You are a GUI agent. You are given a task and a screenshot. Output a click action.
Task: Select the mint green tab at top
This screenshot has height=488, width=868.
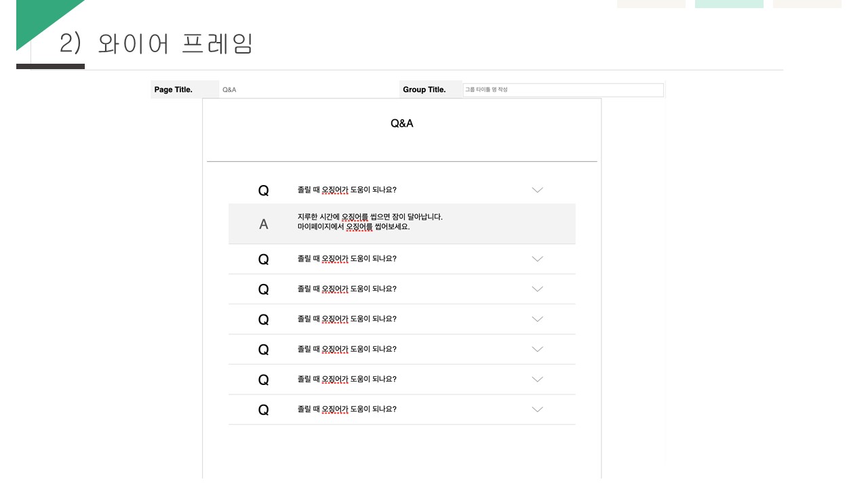pyautogui.click(x=729, y=3)
